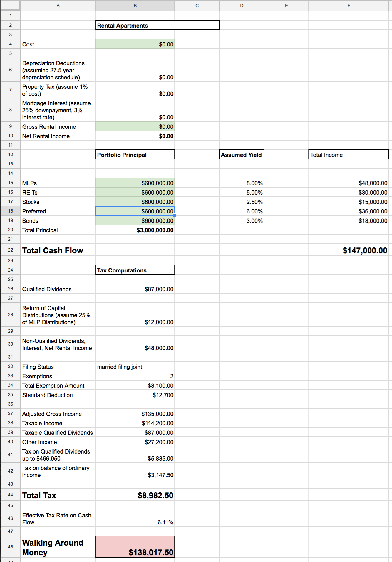Screen dimensions: 392x562
Task: Click Preferred 6.00% yield cell
Action: (x=242, y=211)
